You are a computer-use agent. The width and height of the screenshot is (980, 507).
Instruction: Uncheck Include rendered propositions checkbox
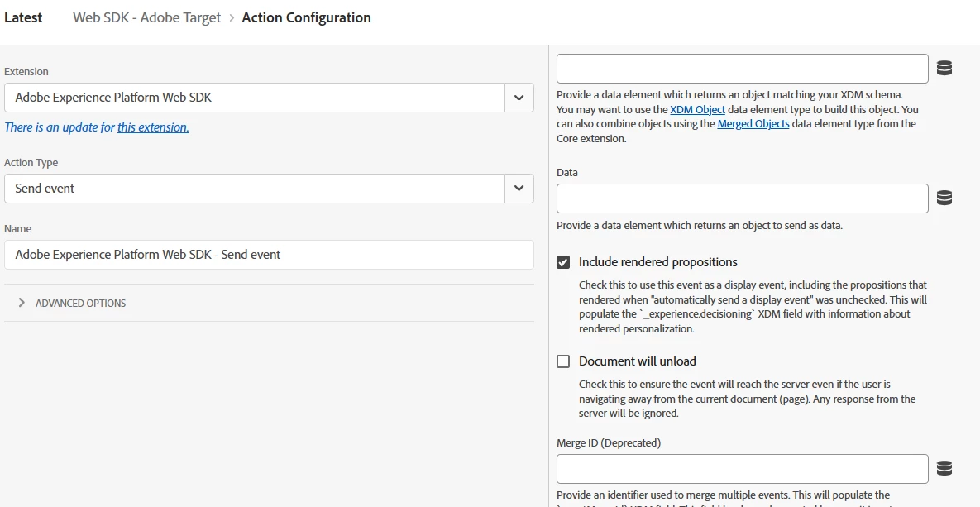(x=563, y=262)
